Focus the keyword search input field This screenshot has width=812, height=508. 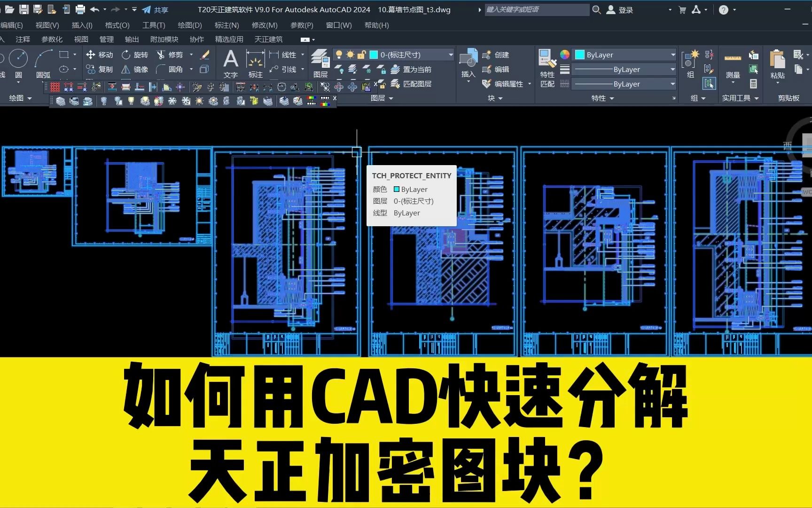point(537,9)
